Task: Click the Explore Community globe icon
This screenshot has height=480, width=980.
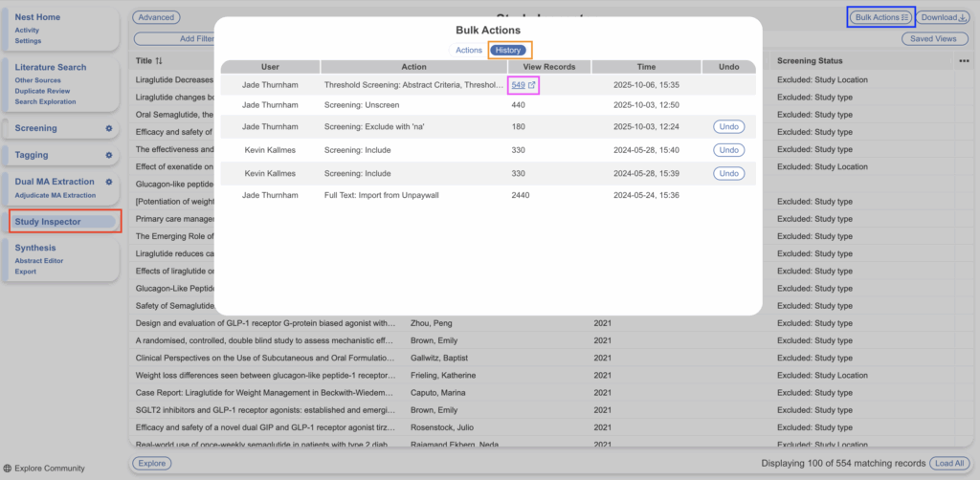Action: (8, 469)
